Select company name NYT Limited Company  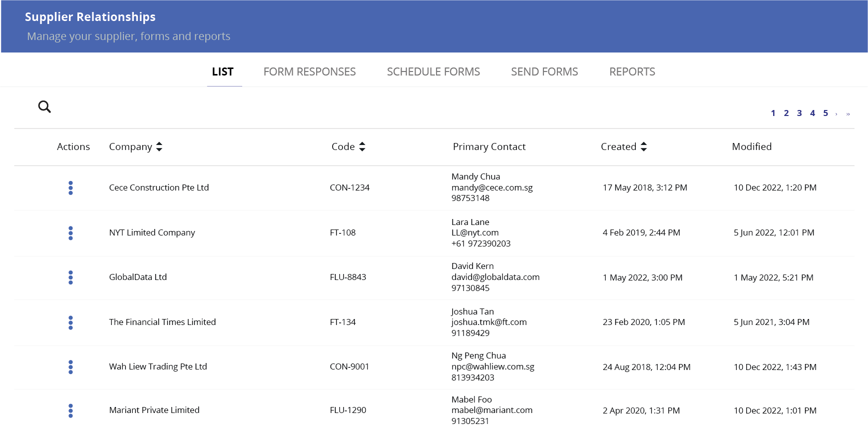click(152, 232)
